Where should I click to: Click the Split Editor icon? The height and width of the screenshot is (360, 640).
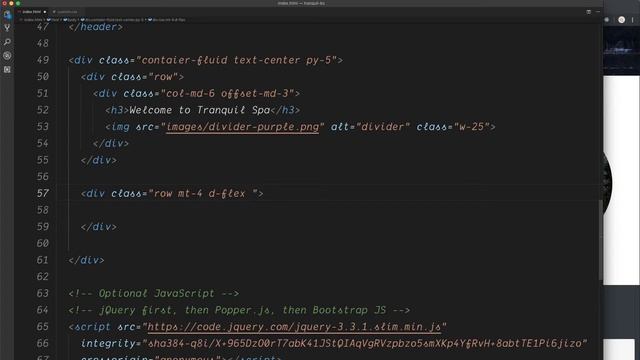589,12
